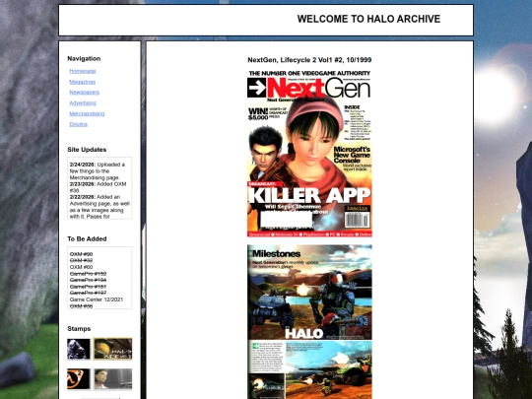The width and height of the screenshot is (532, 399).
Task: Click the woman portrait stamp
Action: click(x=112, y=379)
